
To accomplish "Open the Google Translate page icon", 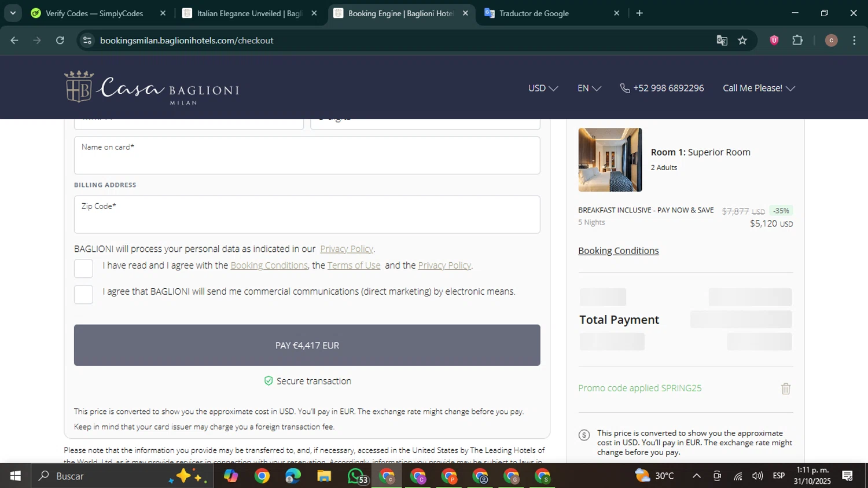I will (722, 40).
